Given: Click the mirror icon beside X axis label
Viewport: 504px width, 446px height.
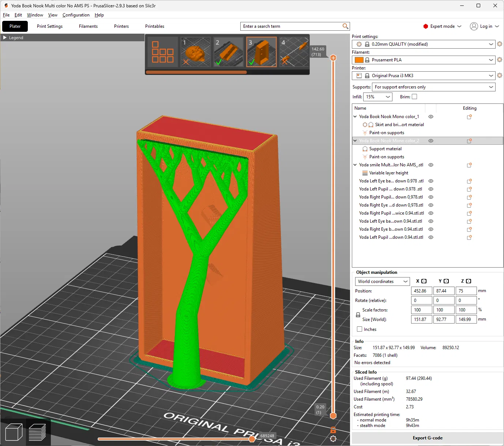Looking at the screenshot, I should point(424,281).
